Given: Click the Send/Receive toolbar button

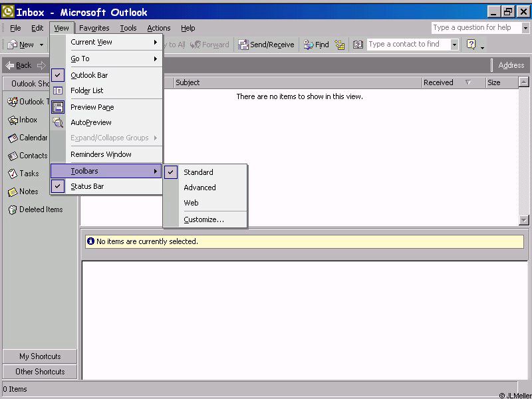Looking at the screenshot, I should click(x=266, y=45).
